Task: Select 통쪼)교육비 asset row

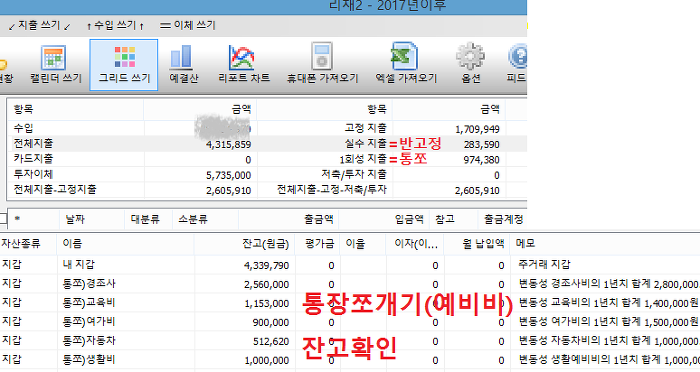Action: coord(350,303)
